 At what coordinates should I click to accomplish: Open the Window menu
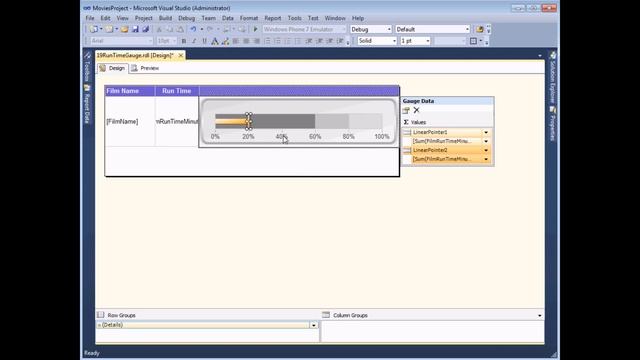335,18
